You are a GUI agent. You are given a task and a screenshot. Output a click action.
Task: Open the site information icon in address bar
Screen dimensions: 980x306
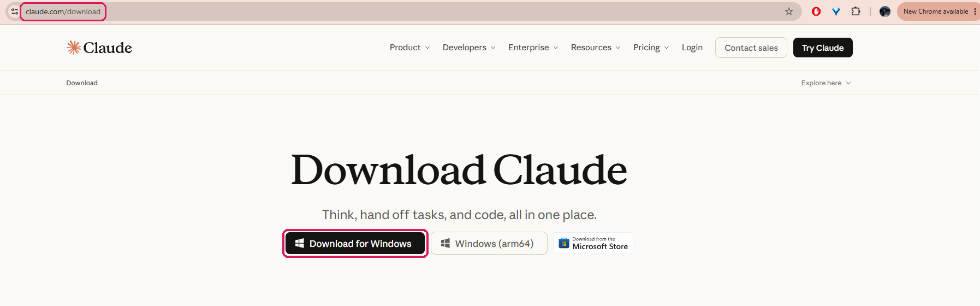[x=14, y=11]
